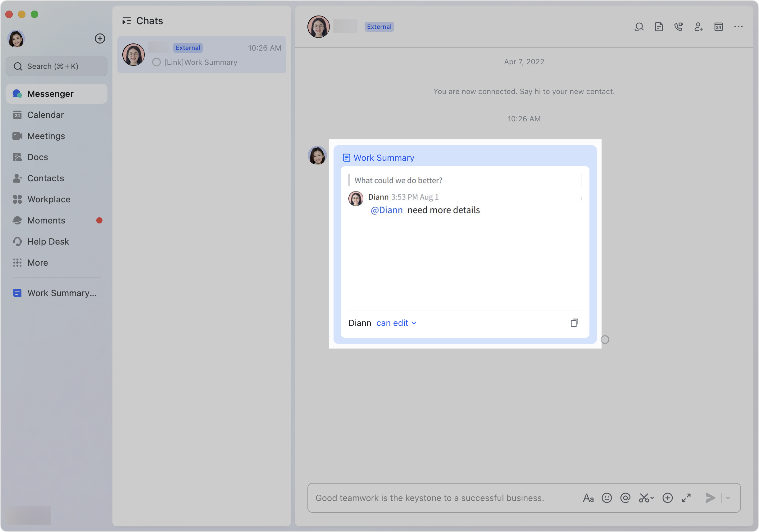Open pinned Work Summary doc in sidebar

point(57,293)
